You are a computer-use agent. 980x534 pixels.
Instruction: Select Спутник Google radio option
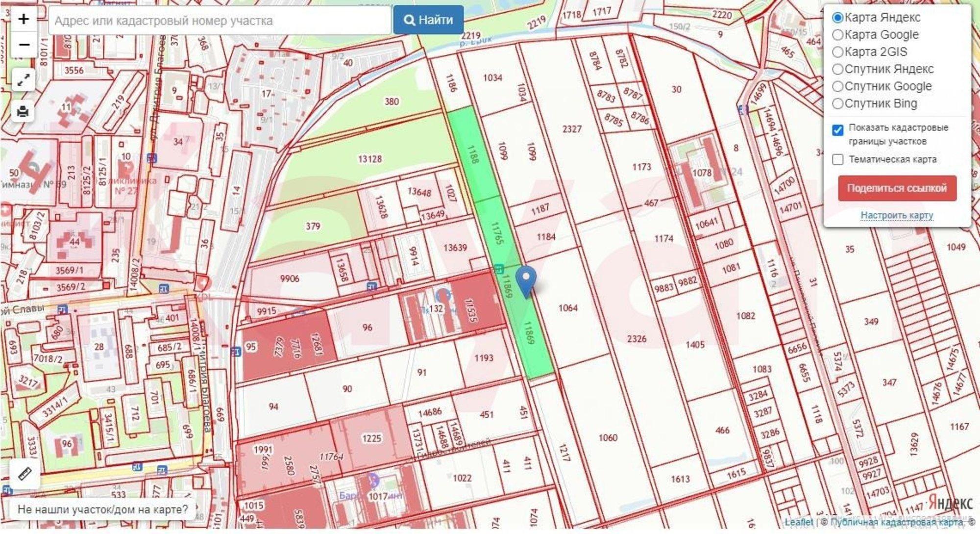837,86
